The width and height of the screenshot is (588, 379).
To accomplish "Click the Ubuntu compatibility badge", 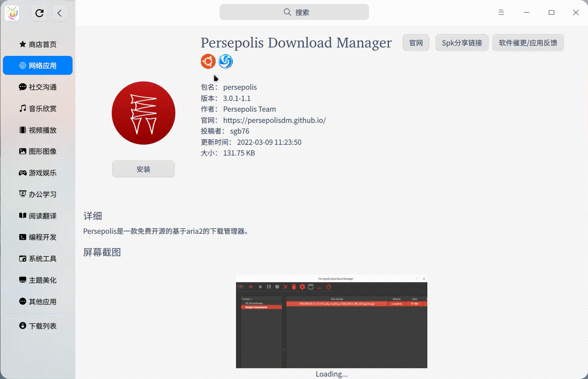I will click(x=208, y=61).
